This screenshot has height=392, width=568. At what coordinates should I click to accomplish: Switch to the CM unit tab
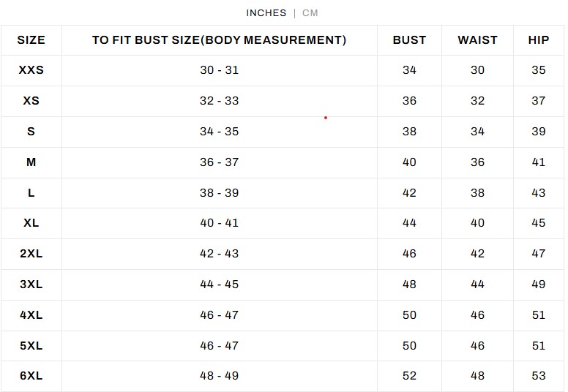(x=310, y=13)
